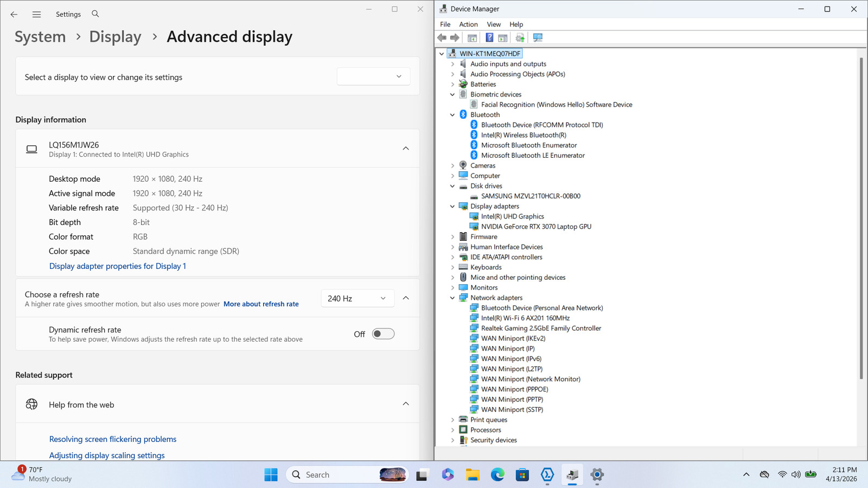Viewport: 868px width, 488px height.
Task: Click Settings hamburger navigation menu icon
Action: (36, 14)
